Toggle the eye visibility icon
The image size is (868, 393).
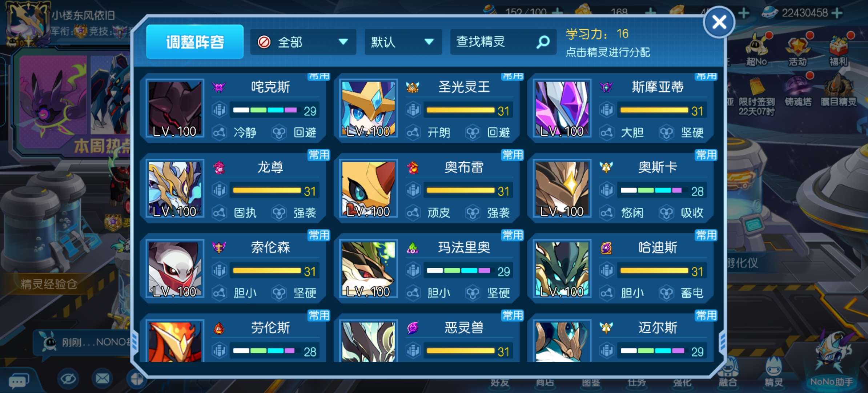(x=68, y=379)
